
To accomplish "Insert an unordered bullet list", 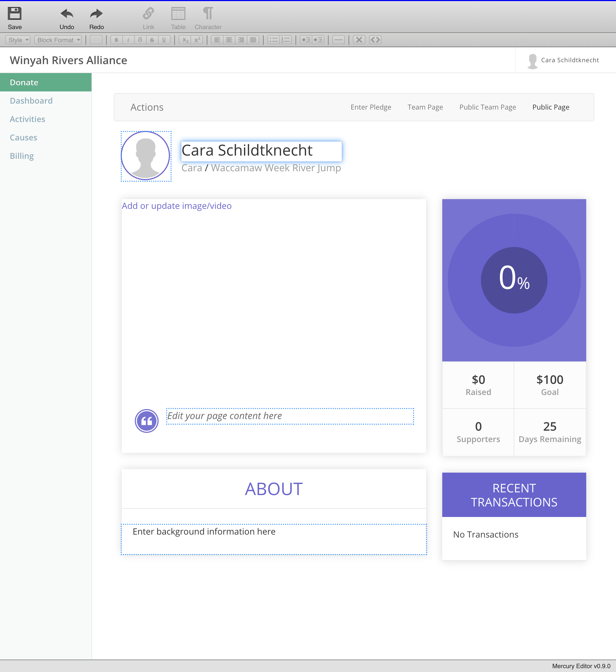I will [x=273, y=40].
